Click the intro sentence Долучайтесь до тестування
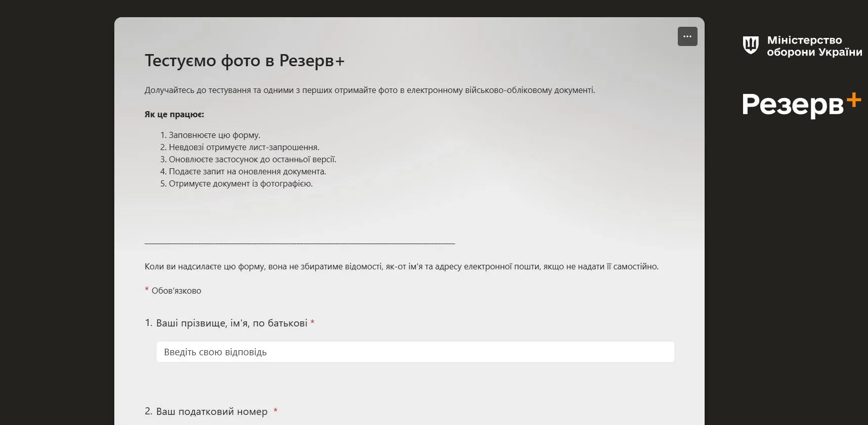The height and width of the screenshot is (425, 868). pyautogui.click(x=369, y=90)
